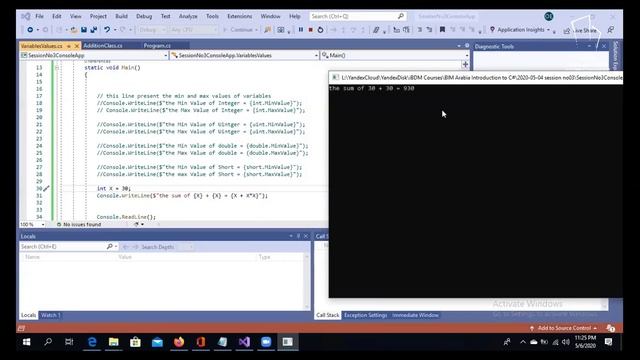Close the Locals panel
The height and width of the screenshot is (360, 640).
(306, 236)
